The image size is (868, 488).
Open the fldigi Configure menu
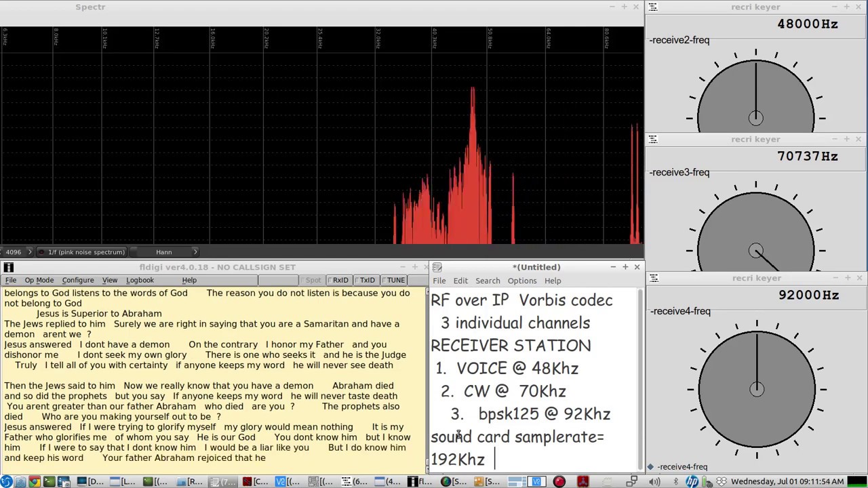[x=78, y=280]
